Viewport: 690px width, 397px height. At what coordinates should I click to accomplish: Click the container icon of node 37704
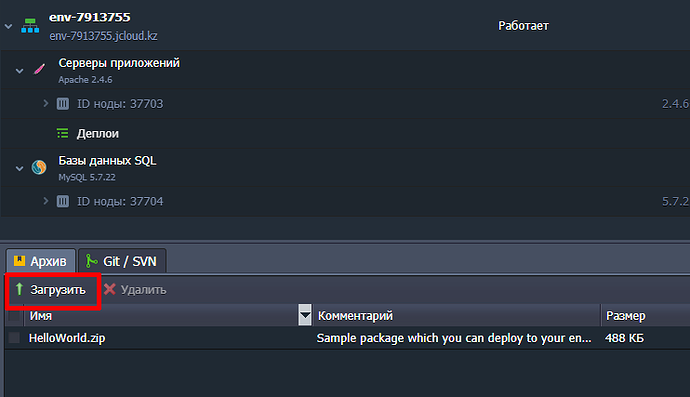click(x=62, y=202)
